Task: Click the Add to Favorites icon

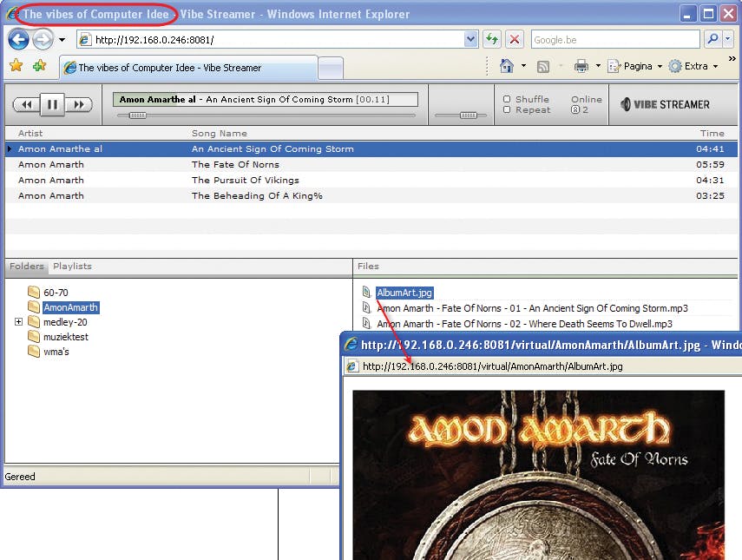Action: point(39,66)
